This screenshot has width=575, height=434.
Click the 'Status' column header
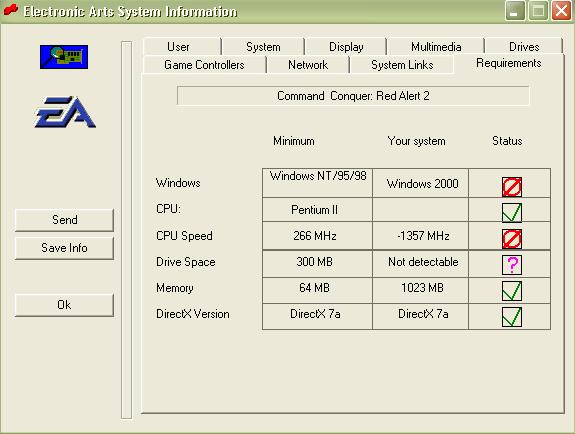click(x=507, y=141)
